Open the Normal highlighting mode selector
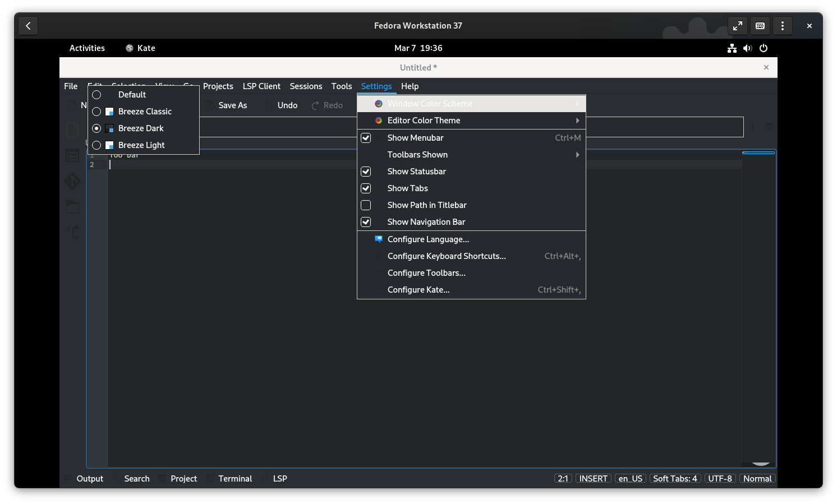 757,479
